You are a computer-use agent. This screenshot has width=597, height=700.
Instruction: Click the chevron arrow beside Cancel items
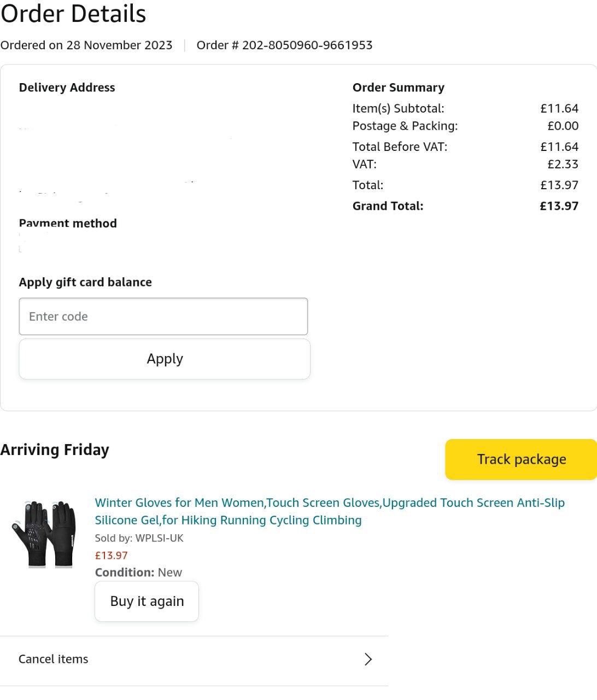point(368,659)
